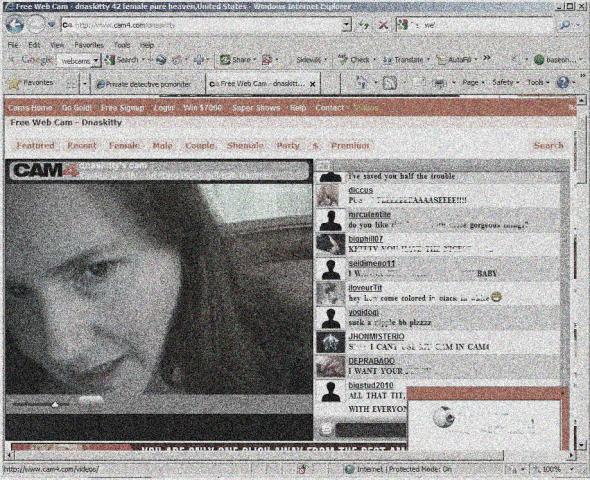Open the Help menu in menu bar
This screenshot has width=590, height=480.
(x=147, y=45)
